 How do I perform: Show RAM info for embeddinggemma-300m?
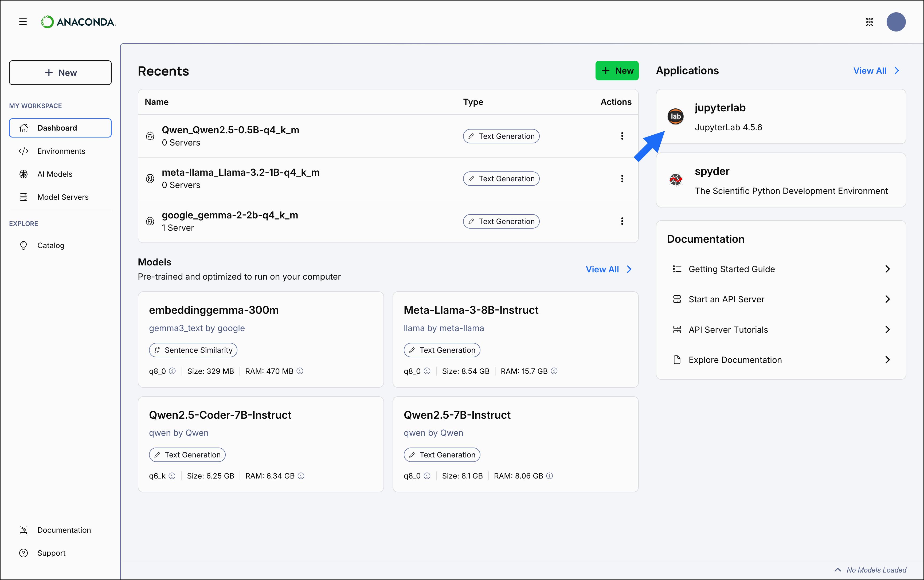tap(300, 371)
